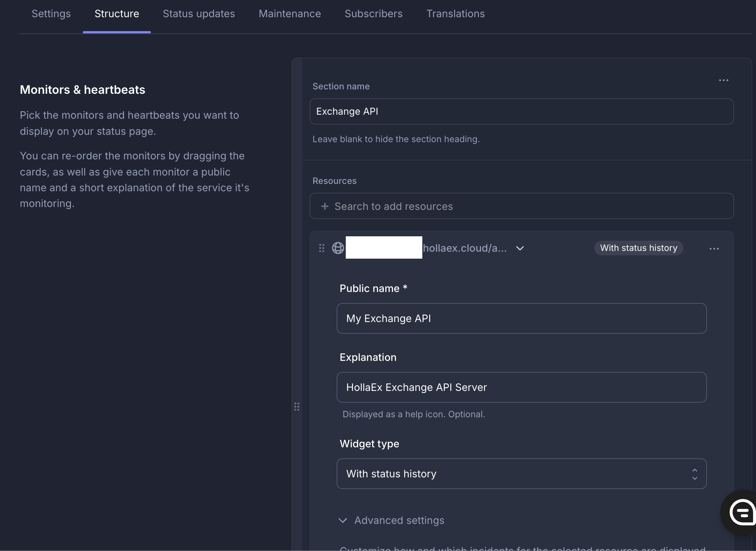Switch to the Settings tab

[x=51, y=14]
